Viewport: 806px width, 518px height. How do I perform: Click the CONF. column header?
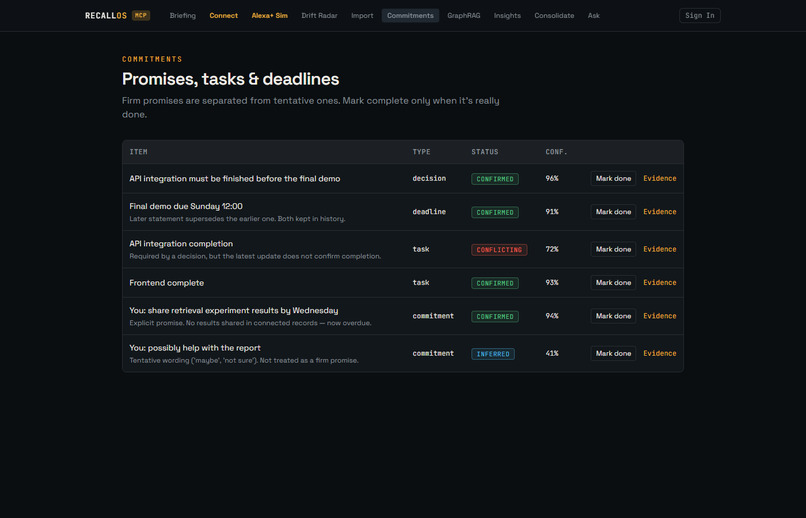tap(556, 152)
